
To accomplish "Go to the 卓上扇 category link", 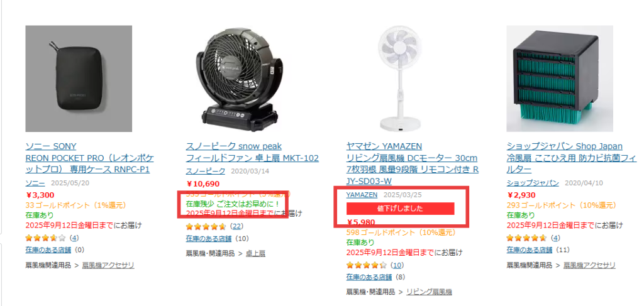I will pyautogui.click(x=255, y=253).
